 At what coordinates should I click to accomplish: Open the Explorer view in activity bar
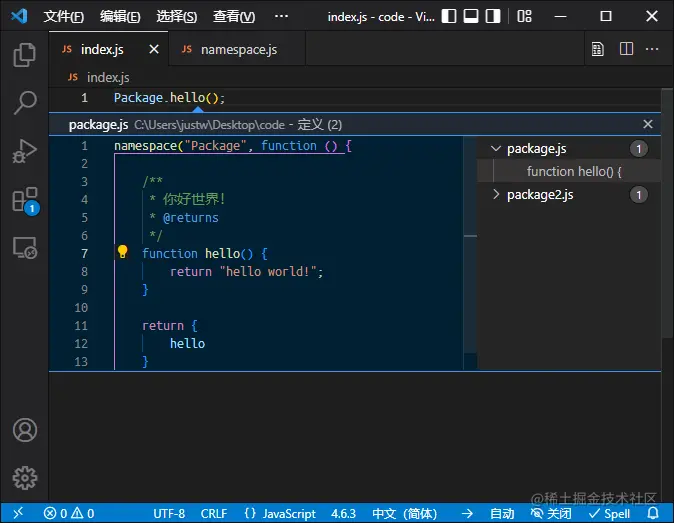tap(25, 55)
